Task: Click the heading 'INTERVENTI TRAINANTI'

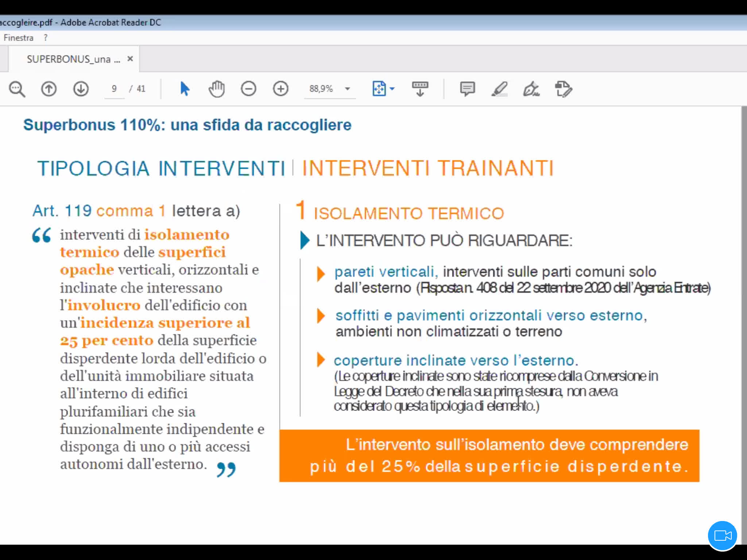Action: coord(428,168)
